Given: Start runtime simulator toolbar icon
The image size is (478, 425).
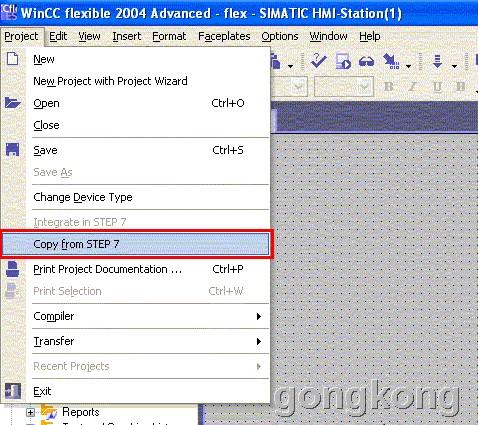Looking at the screenshot, I should coord(343,61).
